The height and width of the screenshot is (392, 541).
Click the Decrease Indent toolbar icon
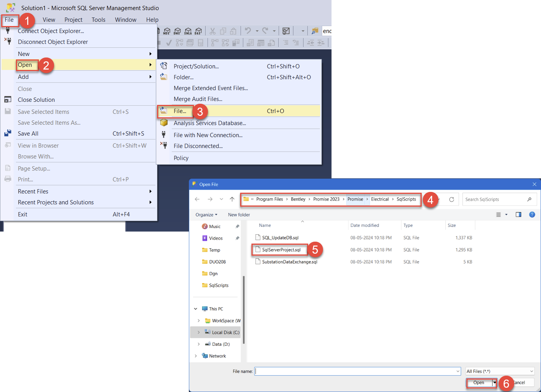point(311,43)
